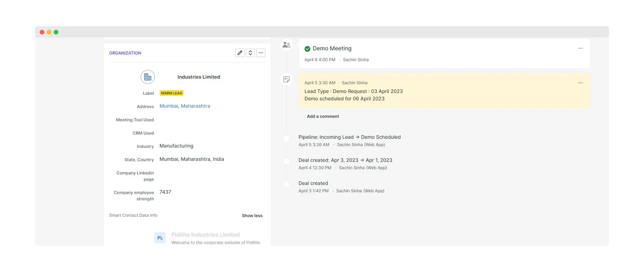The image size is (644, 272).
Task: Click the ORGANIZATION section header
Action: click(x=125, y=53)
